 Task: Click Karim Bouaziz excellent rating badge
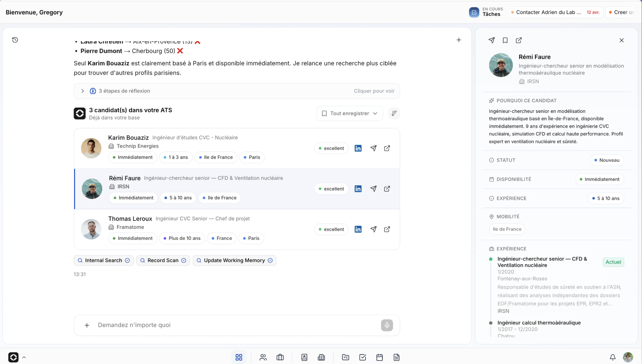click(x=331, y=148)
